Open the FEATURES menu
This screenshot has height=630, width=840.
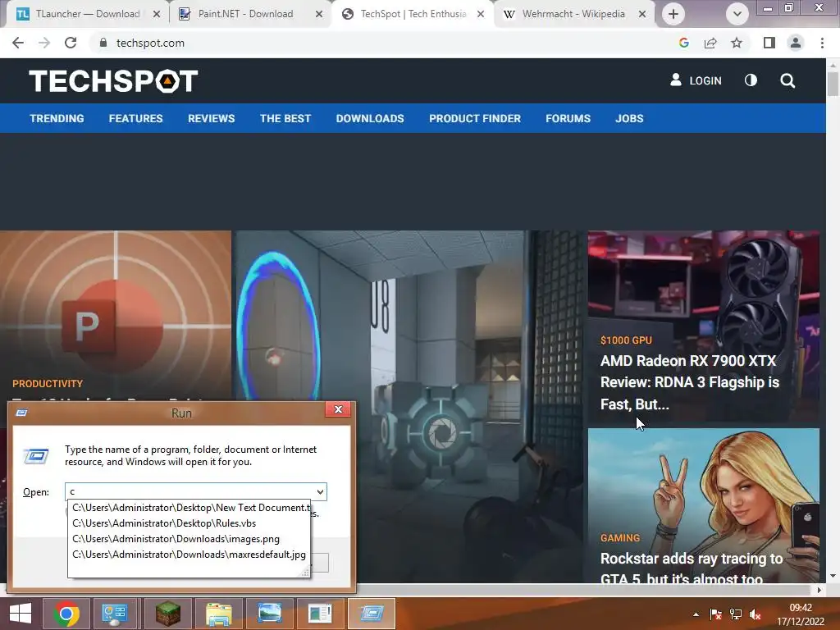[135, 118]
